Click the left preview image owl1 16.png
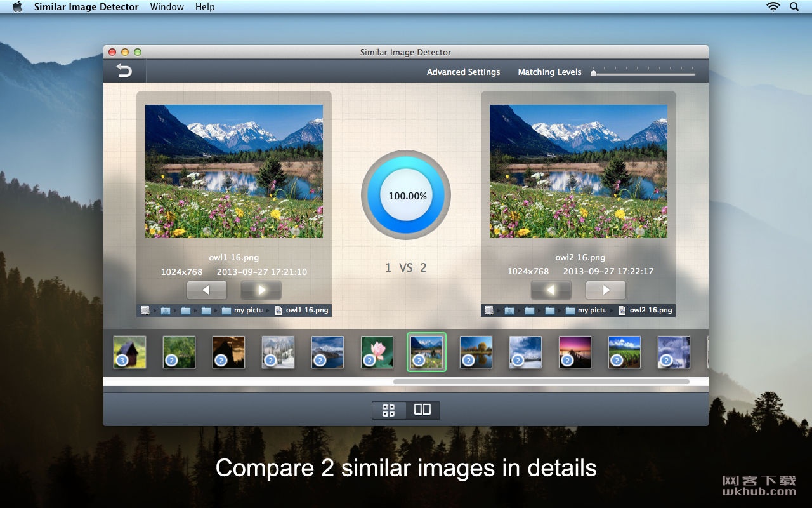The height and width of the screenshot is (508, 812). 234,171
